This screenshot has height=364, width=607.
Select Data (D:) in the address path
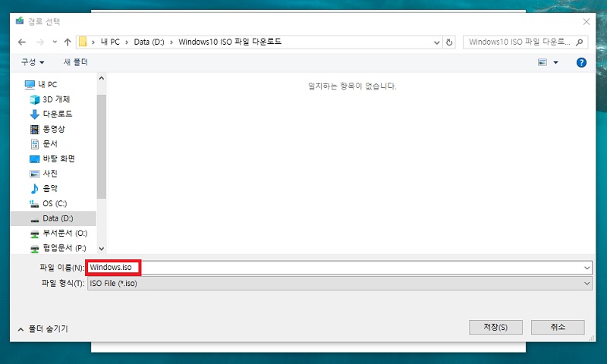pyautogui.click(x=149, y=42)
